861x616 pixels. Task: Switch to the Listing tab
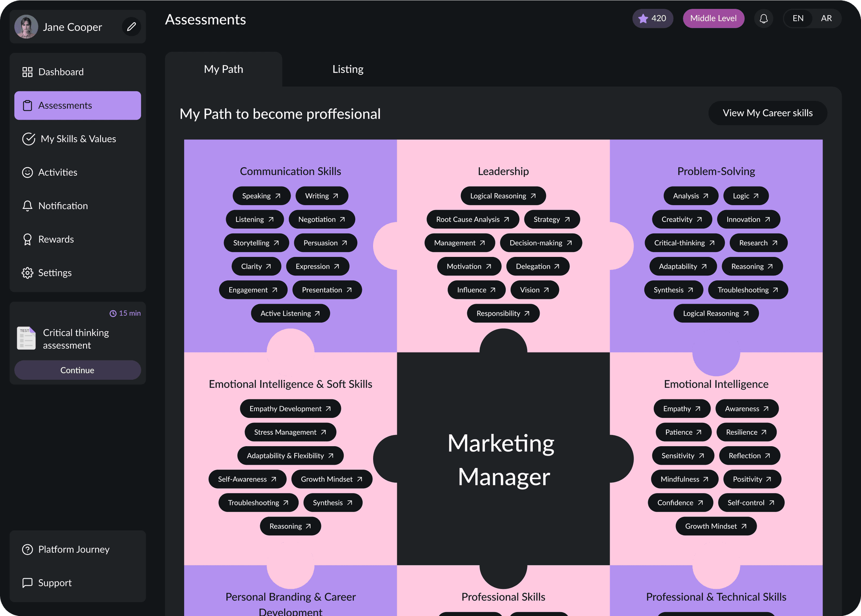(x=348, y=69)
